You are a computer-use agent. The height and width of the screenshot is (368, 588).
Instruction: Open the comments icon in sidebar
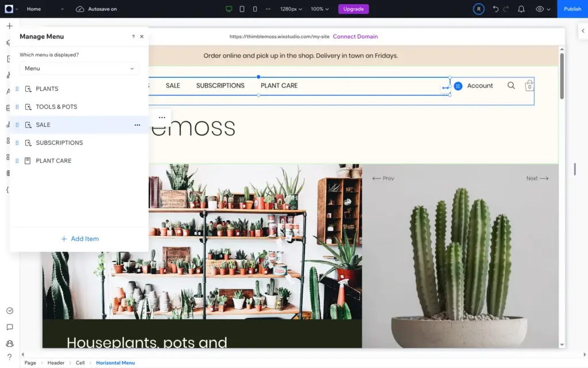point(10,327)
